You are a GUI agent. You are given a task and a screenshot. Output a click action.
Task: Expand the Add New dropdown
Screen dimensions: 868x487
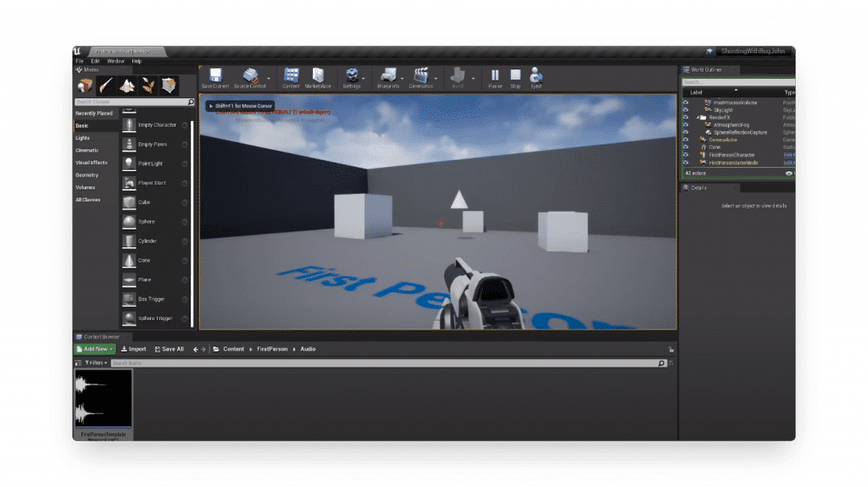95,349
